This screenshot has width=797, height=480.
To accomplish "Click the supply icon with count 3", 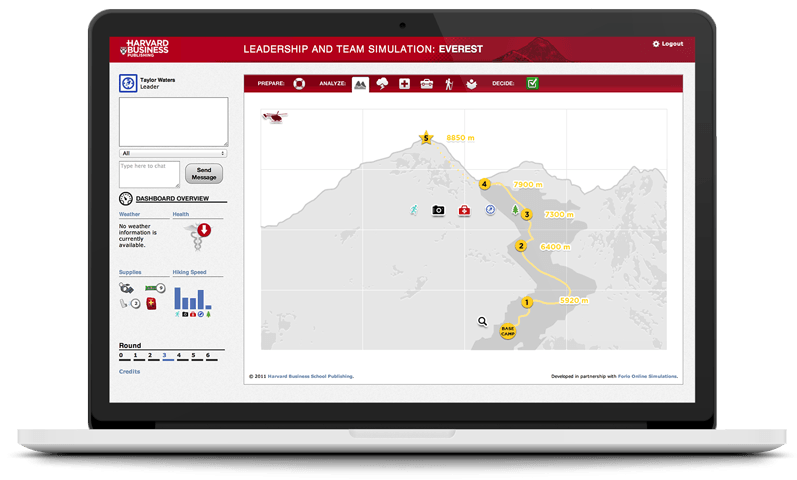I will (x=130, y=304).
